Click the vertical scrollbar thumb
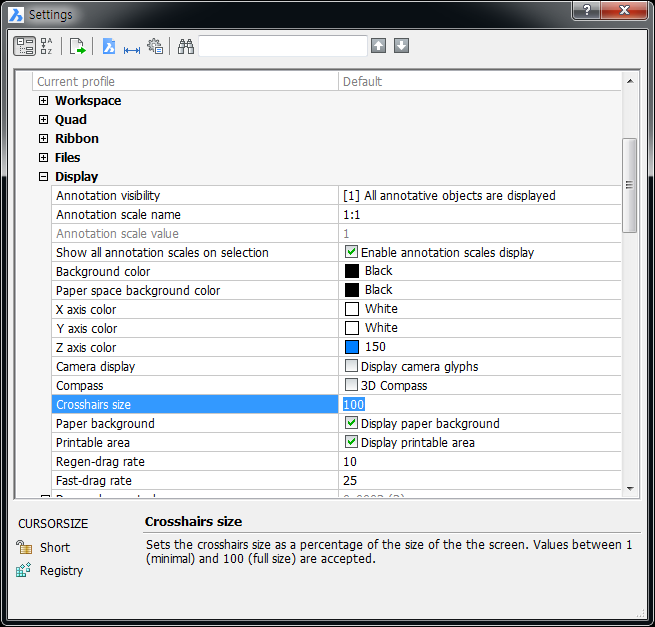 630,185
